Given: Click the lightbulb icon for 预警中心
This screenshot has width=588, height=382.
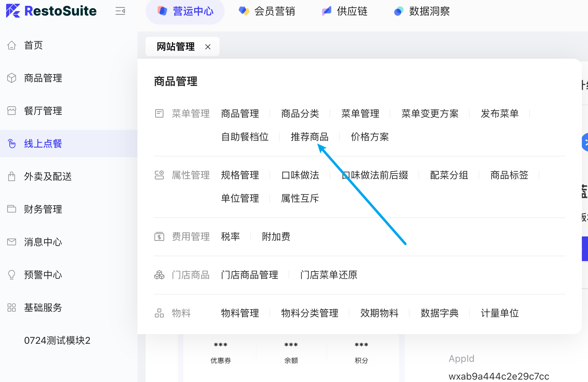Looking at the screenshot, I should point(12,275).
